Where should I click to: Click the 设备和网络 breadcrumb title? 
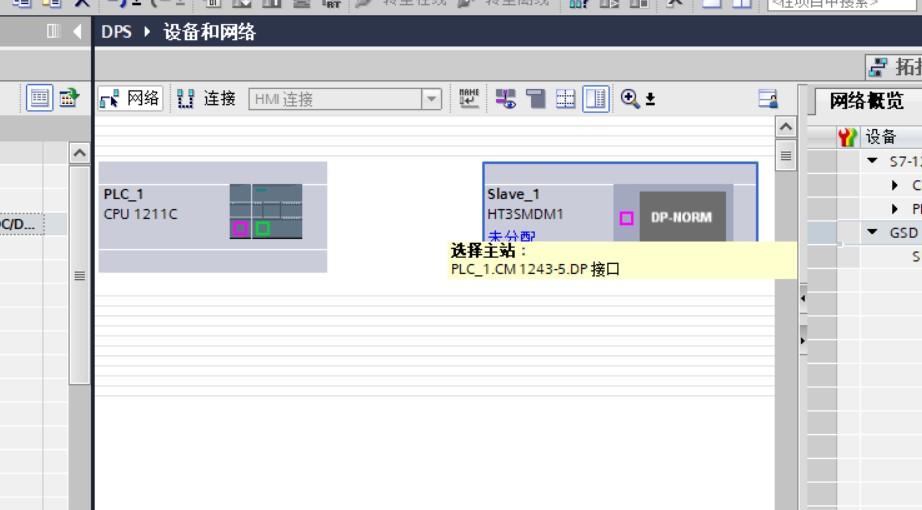coord(209,32)
